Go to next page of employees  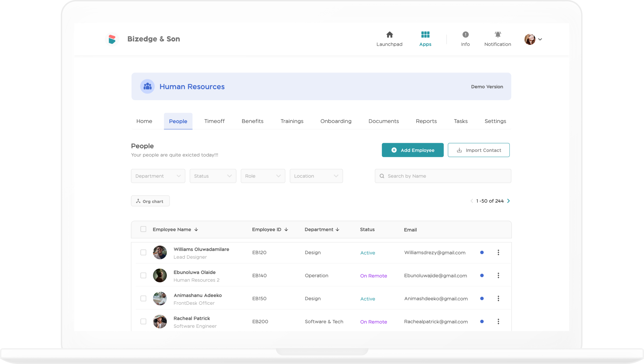(508, 201)
